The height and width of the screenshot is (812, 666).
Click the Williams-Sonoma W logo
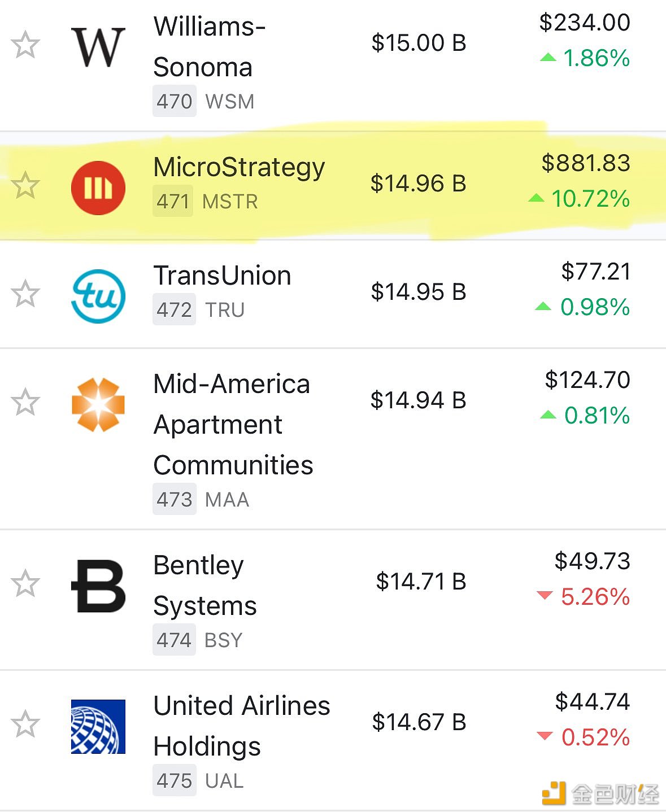(x=98, y=47)
